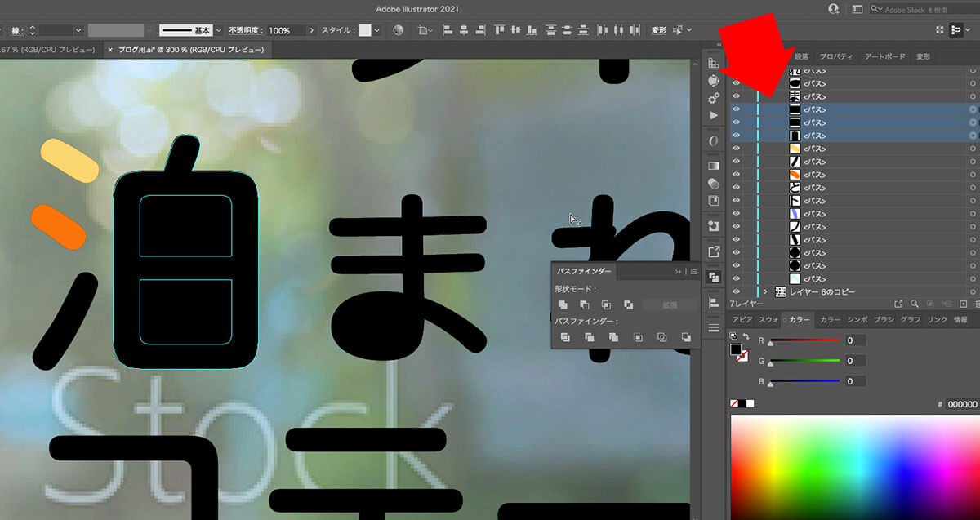
Task: Open the Gradient panel icon in dock
Action: click(x=714, y=167)
